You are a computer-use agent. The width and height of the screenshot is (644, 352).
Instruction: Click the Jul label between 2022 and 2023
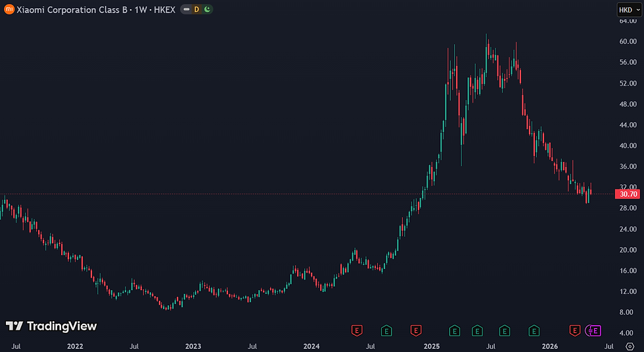(134, 346)
